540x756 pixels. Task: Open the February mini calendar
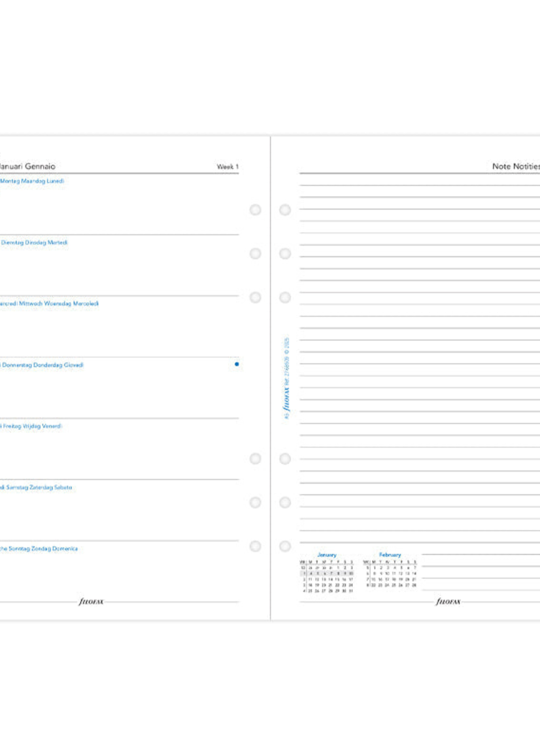pos(390,571)
